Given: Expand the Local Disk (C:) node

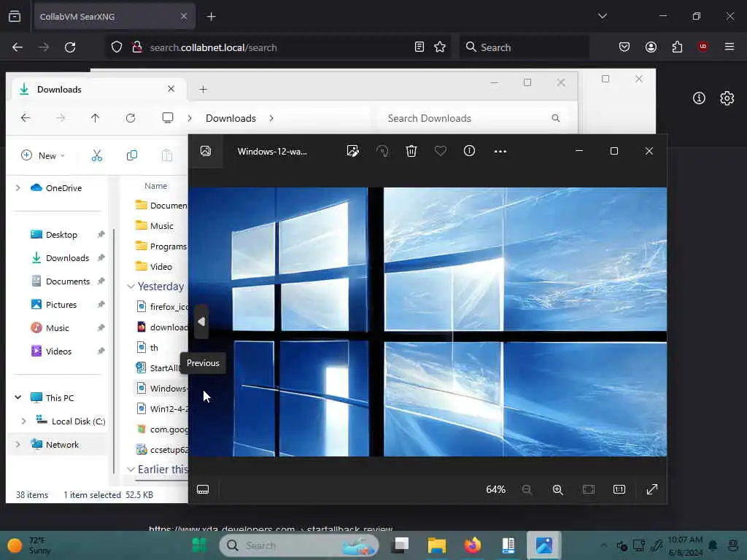Looking at the screenshot, I should (x=24, y=421).
